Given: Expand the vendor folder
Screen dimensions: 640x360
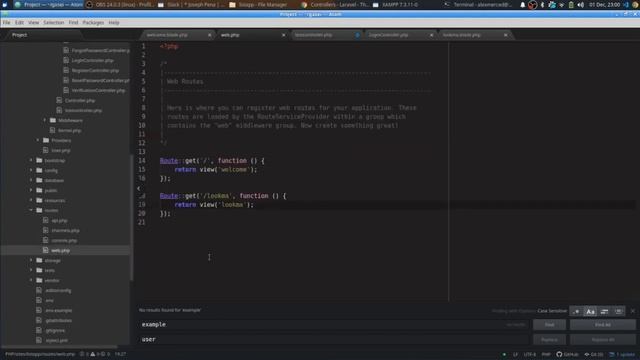Looking at the screenshot, I should tap(31, 280).
